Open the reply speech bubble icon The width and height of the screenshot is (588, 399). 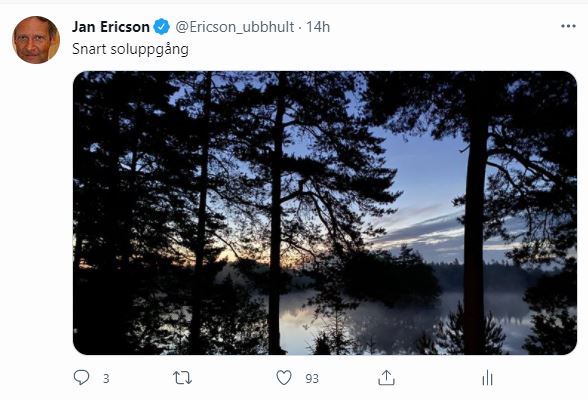[x=81, y=378]
